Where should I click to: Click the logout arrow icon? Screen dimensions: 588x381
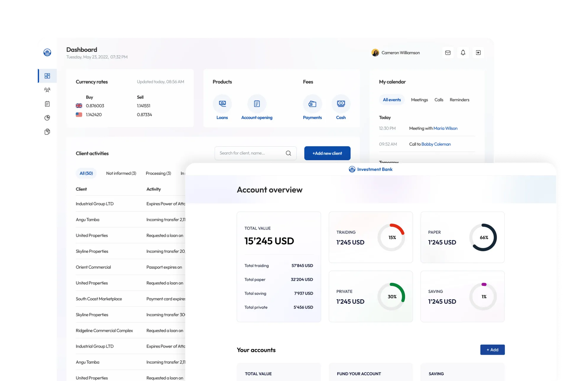(x=478, y=53)
